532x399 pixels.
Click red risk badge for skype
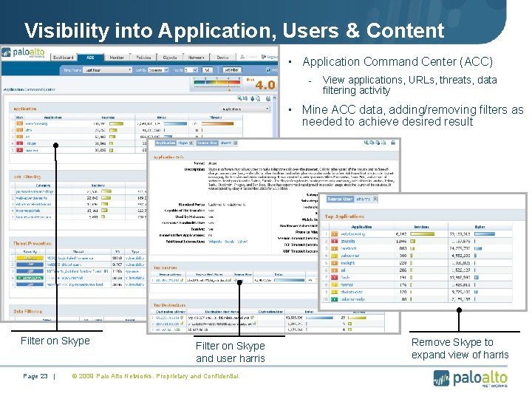coord(20,143)
